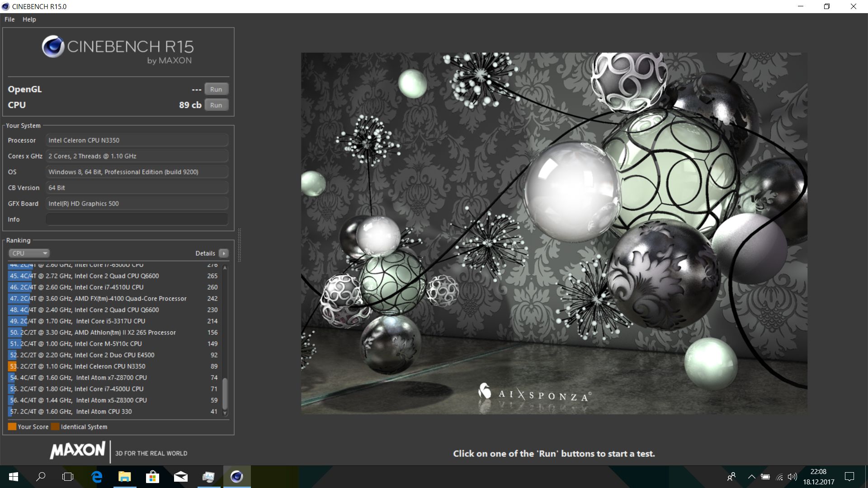Expand ranking Details arrow button
This screenshot has width=868, height=488.
(223, 253)
